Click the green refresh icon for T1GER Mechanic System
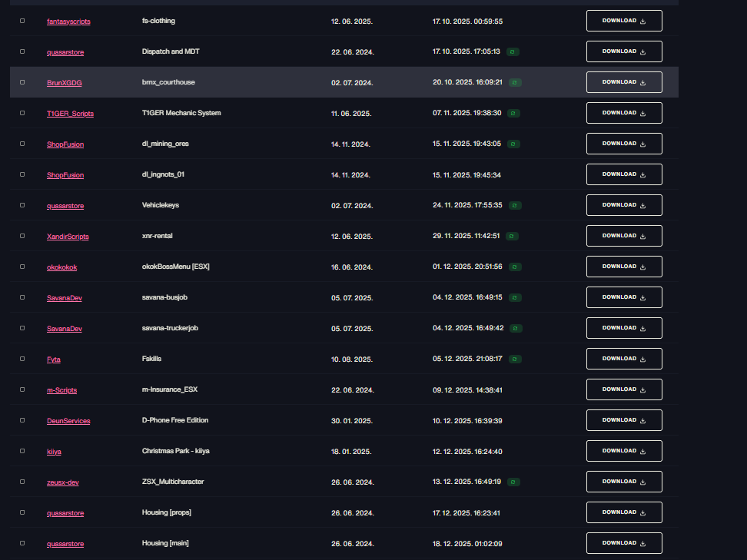 [x=513, y=114]
